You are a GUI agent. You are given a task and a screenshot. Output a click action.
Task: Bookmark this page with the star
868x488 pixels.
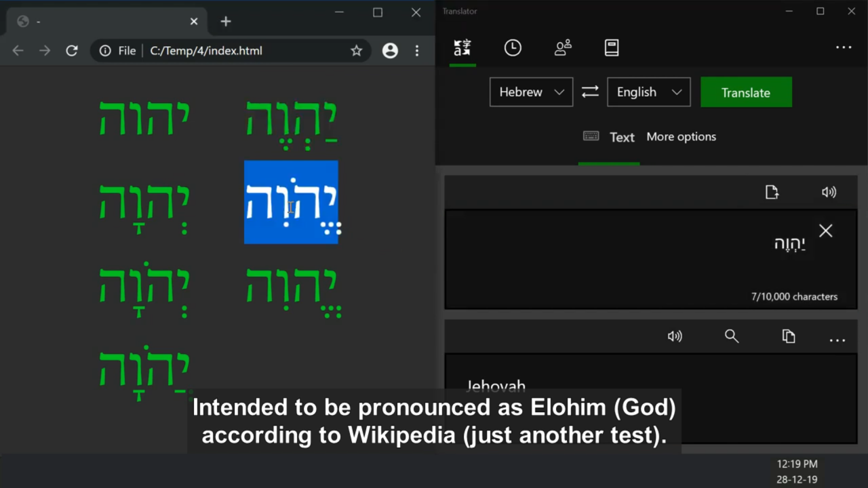(x=356, y=51)
